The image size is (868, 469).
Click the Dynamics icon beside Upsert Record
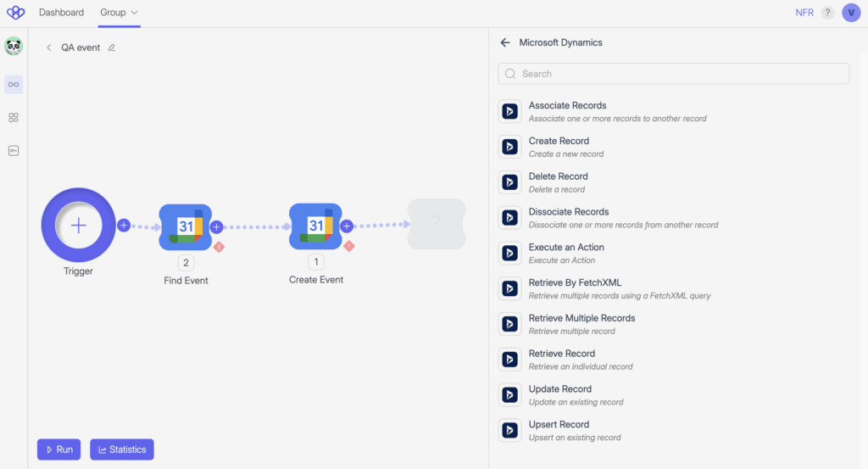pyautogui.click(x=509, y=430)
